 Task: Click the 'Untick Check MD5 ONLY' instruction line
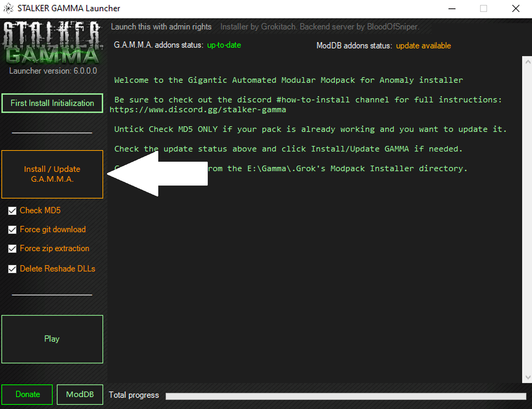click(311, 129)
